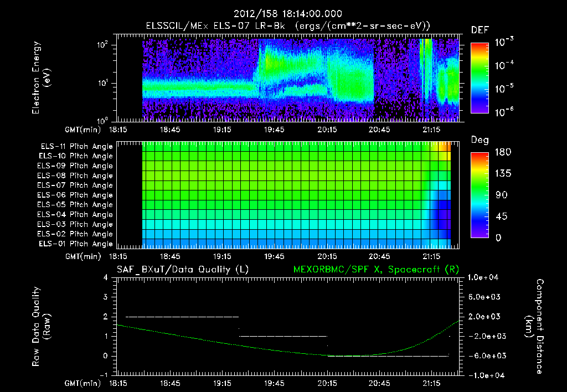
Task: Select the ELS-02 Pitch Angle row label
Action: coord(75,234)
